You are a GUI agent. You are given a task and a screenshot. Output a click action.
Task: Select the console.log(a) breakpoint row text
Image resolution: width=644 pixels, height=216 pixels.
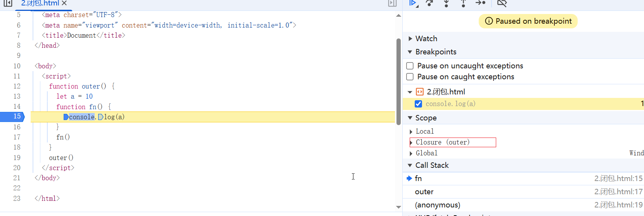point(450,104)
